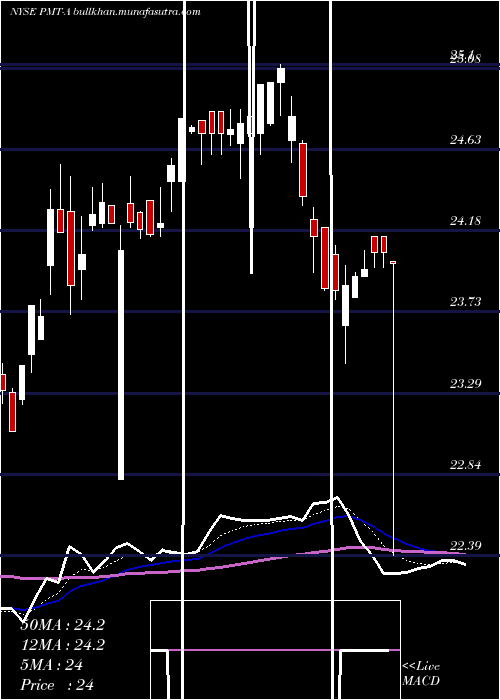The width and height of the screenshot is (500, 700).
Task: Click the 12MA : 24.2 readout
Action: 62,645
